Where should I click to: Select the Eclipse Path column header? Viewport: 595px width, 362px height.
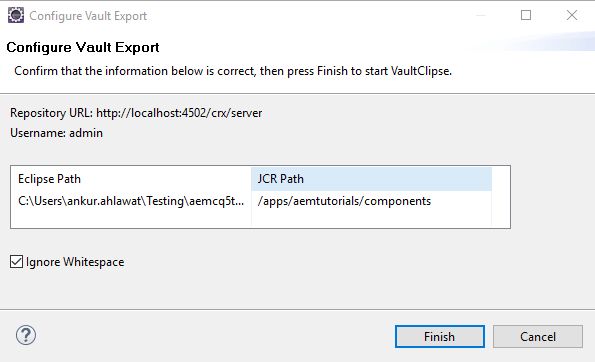(x=131, y=179)
